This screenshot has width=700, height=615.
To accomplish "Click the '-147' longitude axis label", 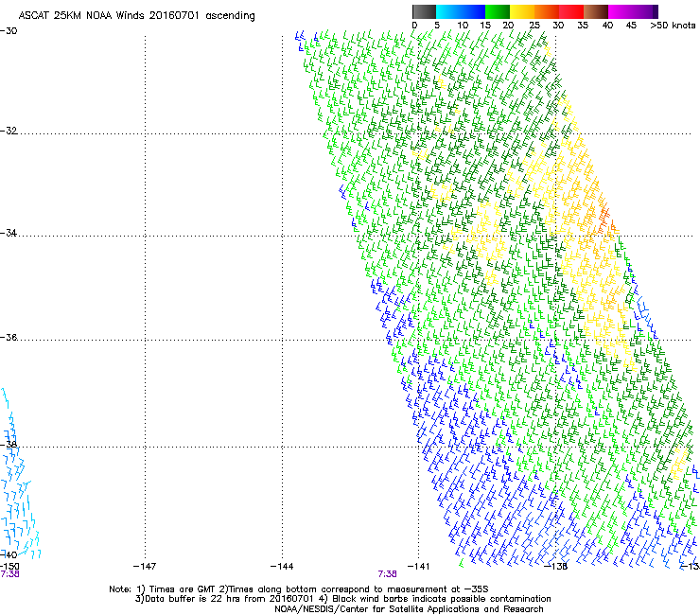I will pos(145,566).
